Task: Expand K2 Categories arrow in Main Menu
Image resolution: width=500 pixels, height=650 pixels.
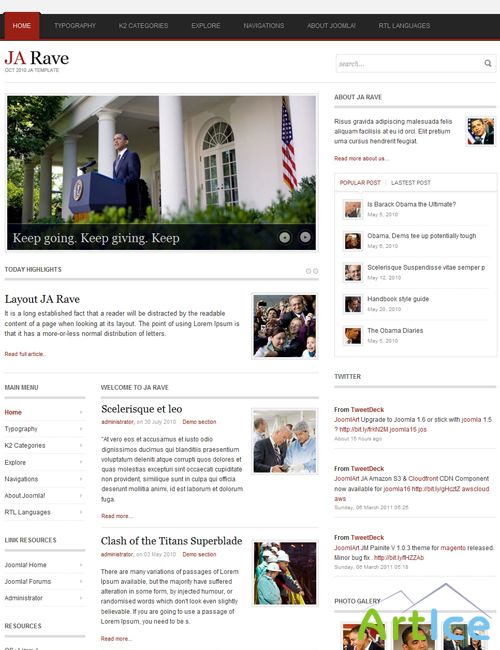Action: click(x=81, y=445)
